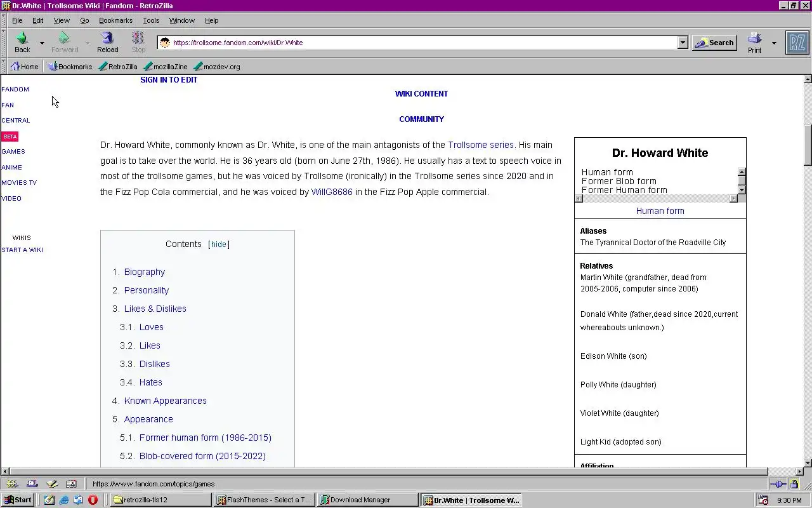Click the RZ throbber logo
The width and height of the screenshot is (812, 508).
[797, 43]
